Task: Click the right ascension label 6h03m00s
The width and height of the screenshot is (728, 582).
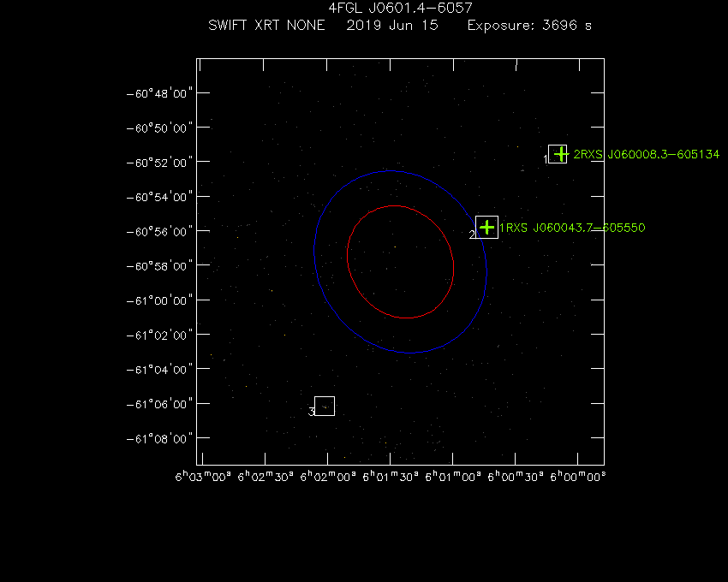Action: coord(203,477)
